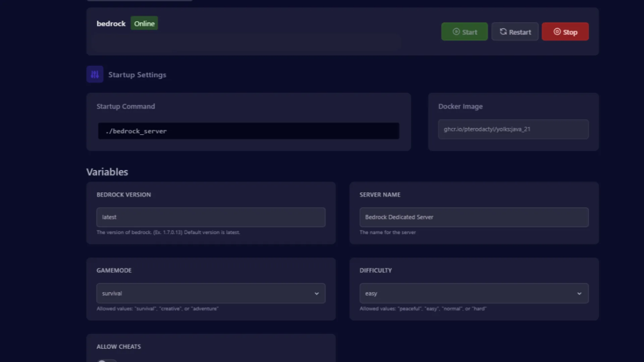The image size is (644, 362).
Task: Click the bedrock server name heading
Action: point(111,24)
